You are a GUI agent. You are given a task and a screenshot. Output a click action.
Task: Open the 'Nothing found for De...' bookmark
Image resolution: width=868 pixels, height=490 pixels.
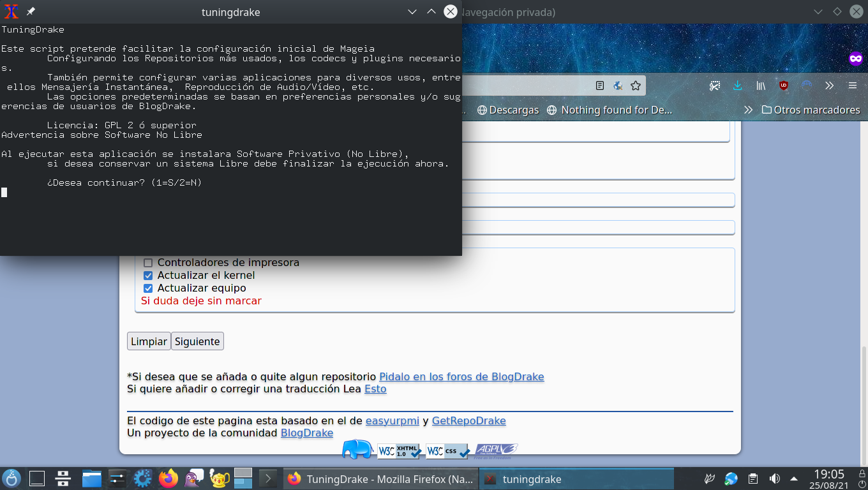610,110
